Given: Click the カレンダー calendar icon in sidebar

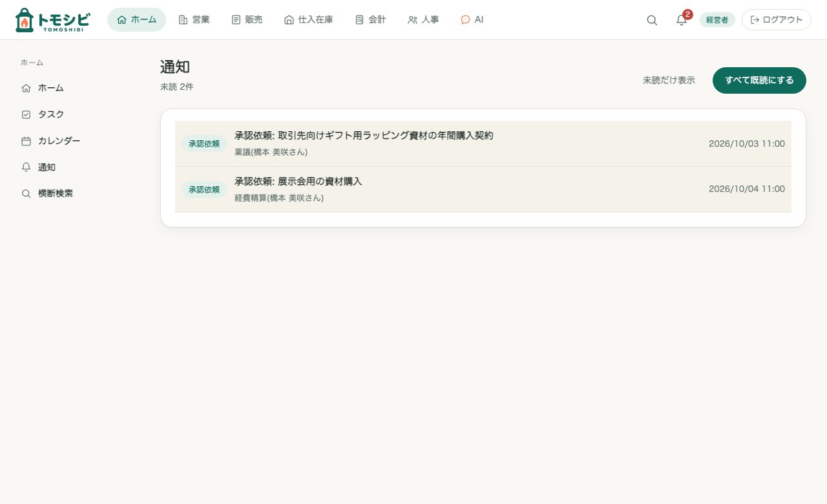Looking at the screenshot, I should 26,141.
